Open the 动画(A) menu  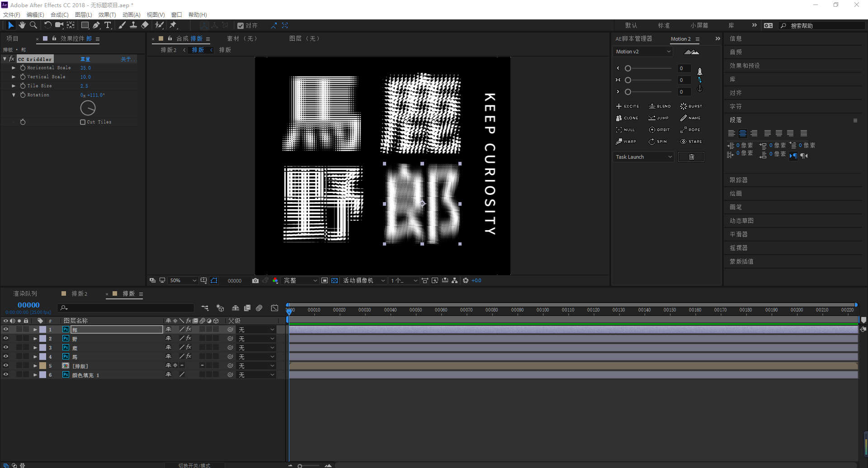tap(131, 15)
